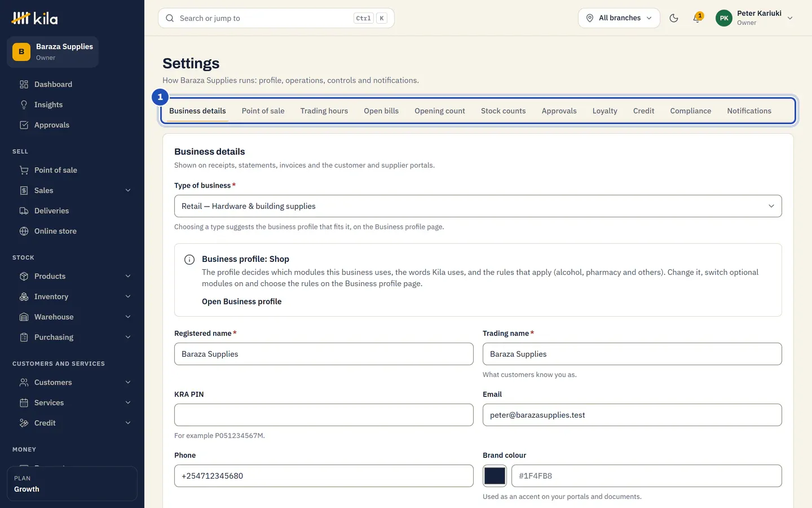812x508 pixels.
Task: Expand the Inventory submenu chevron
Action: 128,296
